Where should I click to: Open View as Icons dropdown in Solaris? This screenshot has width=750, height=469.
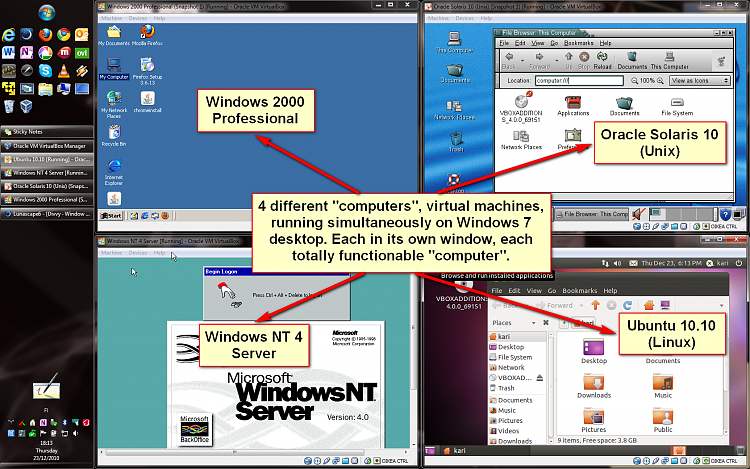coord(700,80)
